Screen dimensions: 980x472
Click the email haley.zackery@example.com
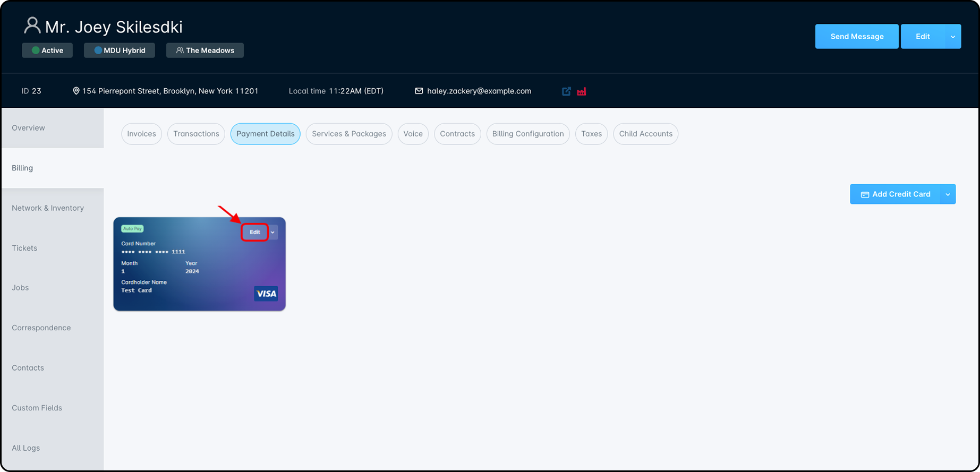(479, 91)
